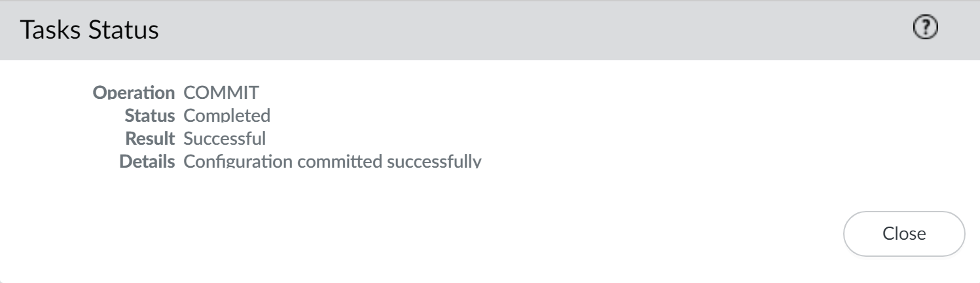Viewport: 980px width, 283px height.
Task: Click the word "successfully" in Details
Action: [x=429, y=161]
